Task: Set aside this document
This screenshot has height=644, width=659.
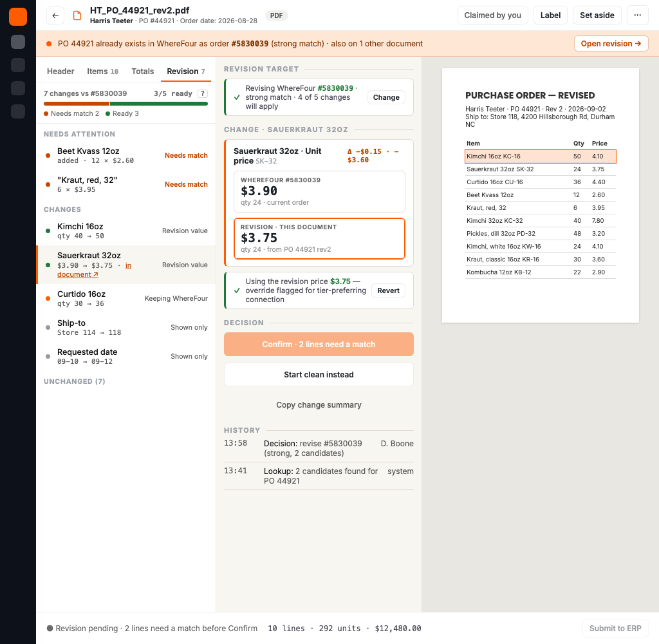Action: click(597, 15)
